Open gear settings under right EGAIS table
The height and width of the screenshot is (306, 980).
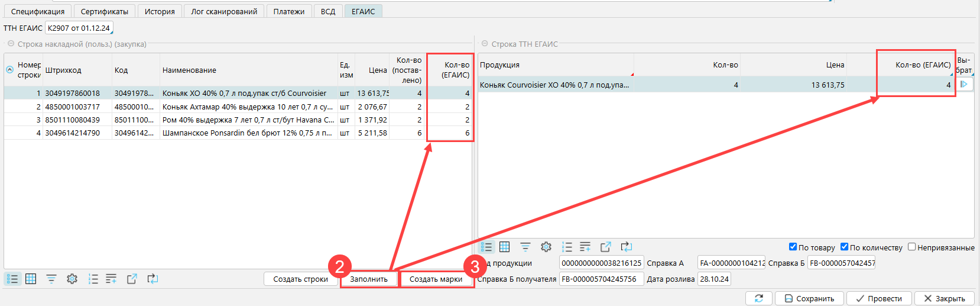click(x=546, y=247)
